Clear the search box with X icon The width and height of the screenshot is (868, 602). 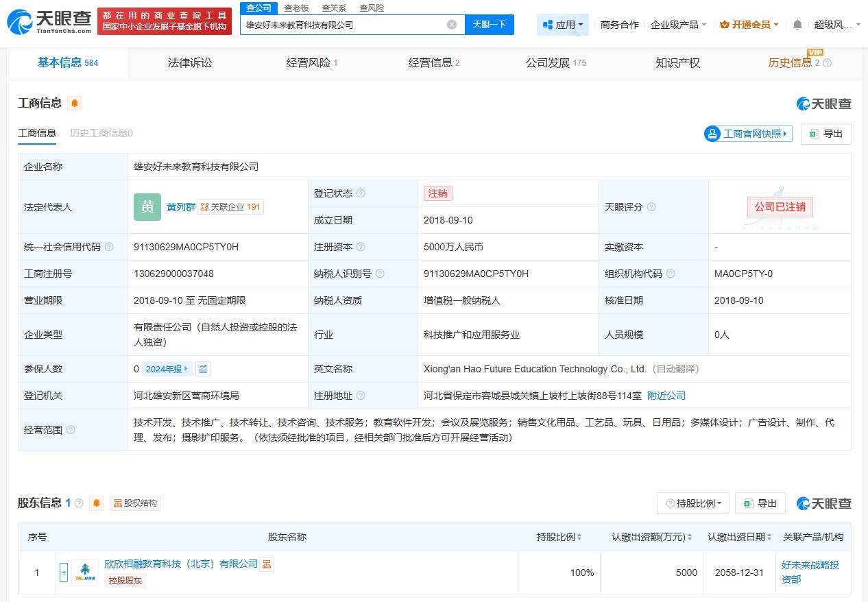[452, 25]
